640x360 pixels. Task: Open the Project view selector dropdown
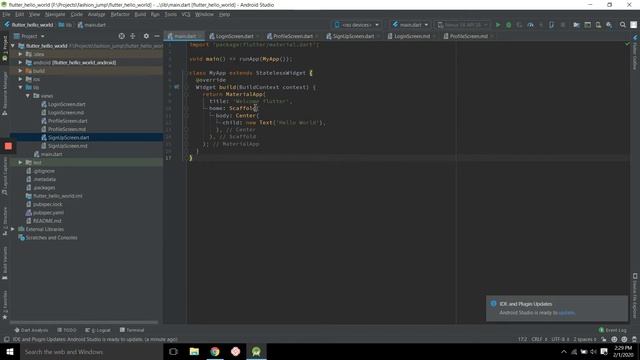click(29, 36)
